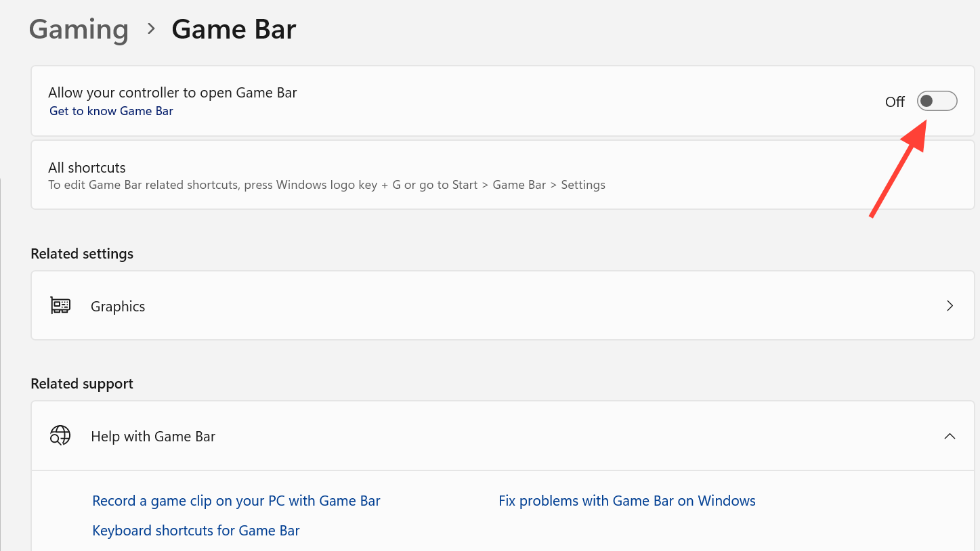Click the shortcut editing instructions text
The height and width of the screenshot is (551, 980).
326,185
